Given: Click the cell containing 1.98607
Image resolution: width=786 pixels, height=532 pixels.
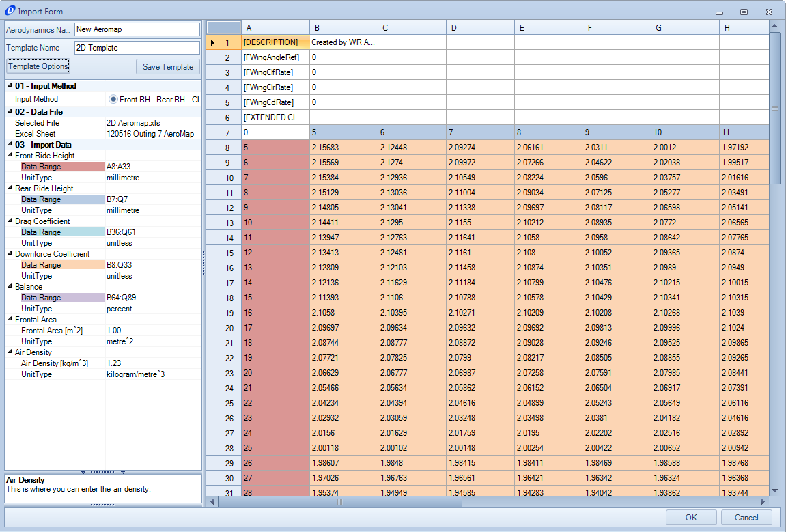Looking at the screenshot, I should 344,463.
